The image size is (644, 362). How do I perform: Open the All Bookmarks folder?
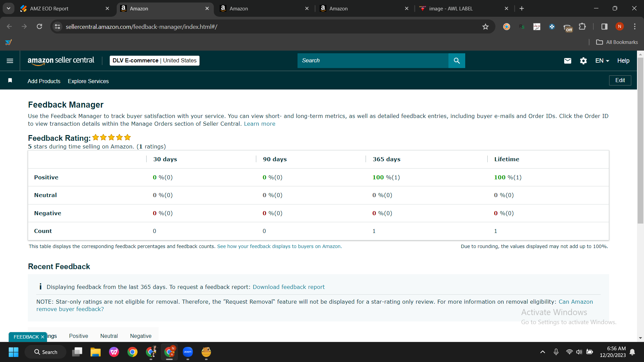[617, 42]
